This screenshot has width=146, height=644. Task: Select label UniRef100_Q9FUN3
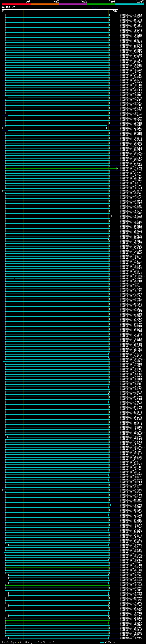coord(131,75)
